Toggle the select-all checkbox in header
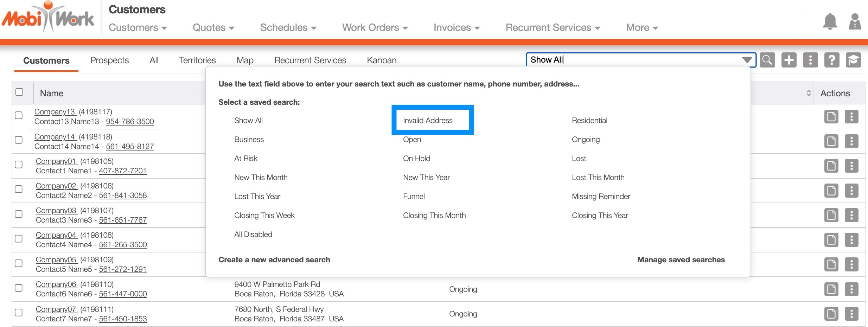Screen dimensions: 868x327 coord(19,92)
